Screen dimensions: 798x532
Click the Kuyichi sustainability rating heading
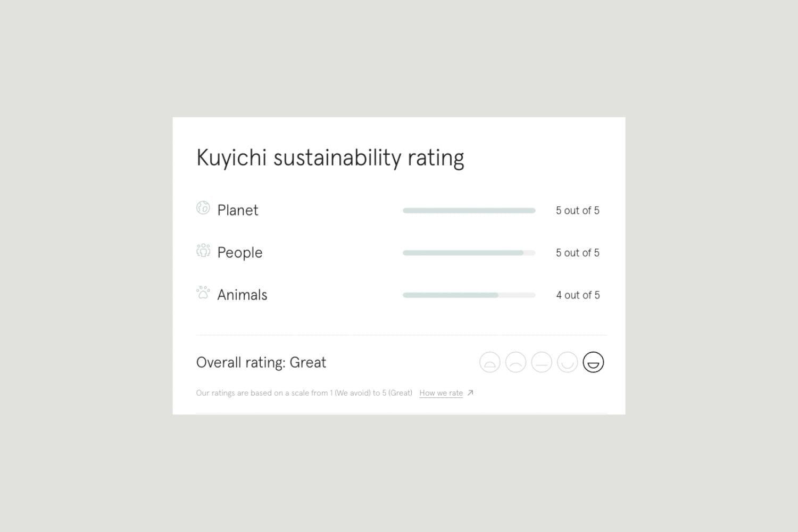[x=330, y=158]
